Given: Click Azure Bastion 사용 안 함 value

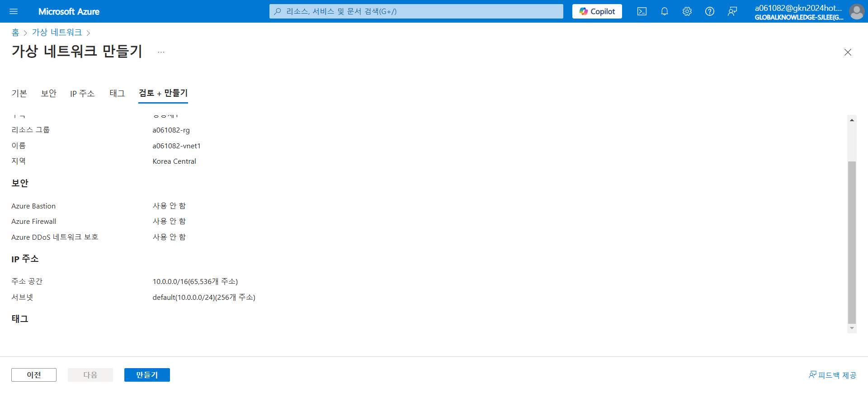Looking at the screenshot, I should (x=170, y=206).
